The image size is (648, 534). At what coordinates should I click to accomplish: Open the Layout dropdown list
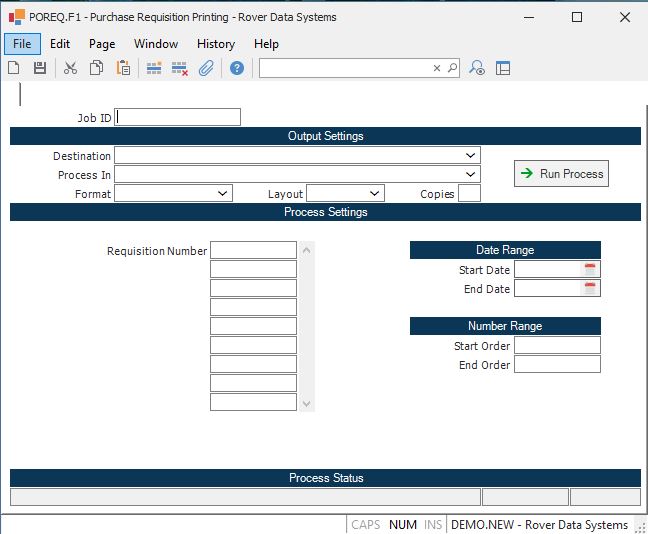coord(374,194)
